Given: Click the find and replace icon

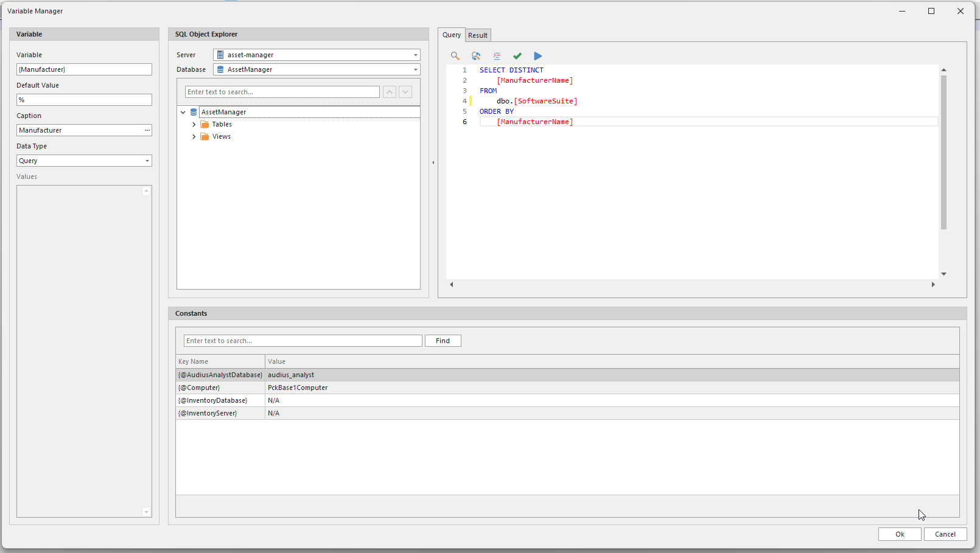Looking at the screenshot, I should [476, 56].
